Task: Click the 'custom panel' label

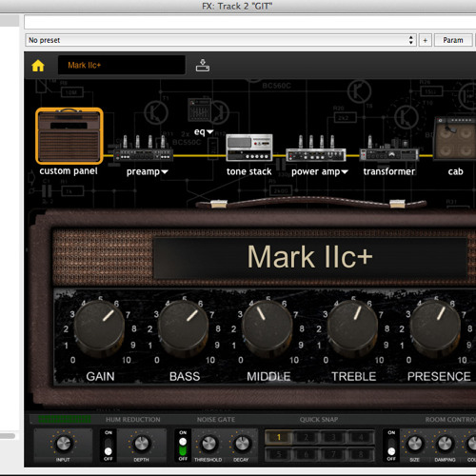Action: tap(69, 171)
